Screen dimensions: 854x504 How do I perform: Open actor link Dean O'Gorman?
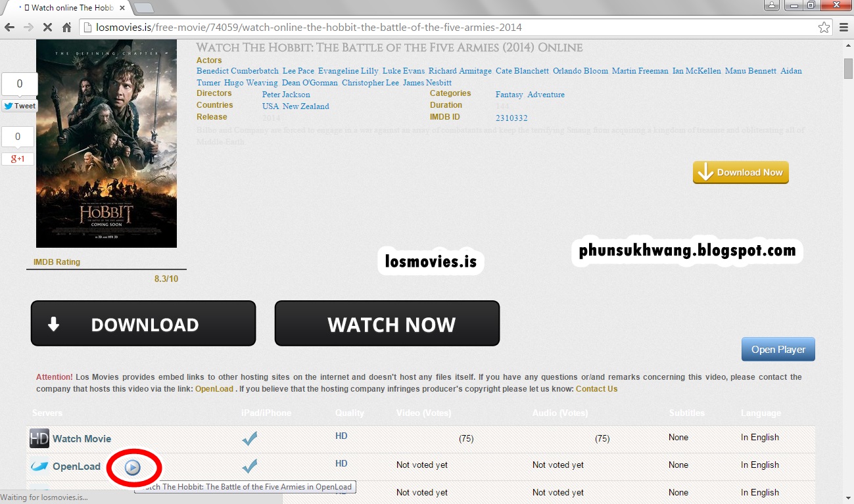coord(310,83)
